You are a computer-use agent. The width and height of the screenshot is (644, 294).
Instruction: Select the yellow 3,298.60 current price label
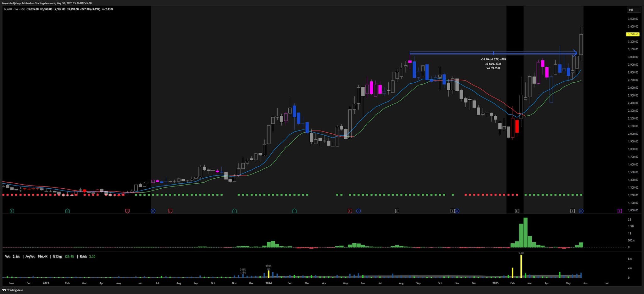pyautogui.click(x=633, y=34)
